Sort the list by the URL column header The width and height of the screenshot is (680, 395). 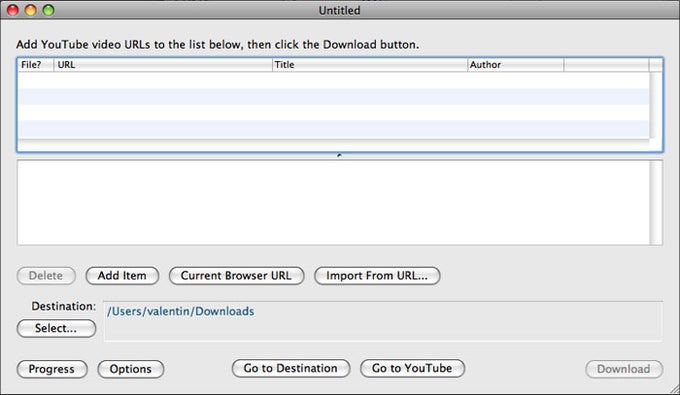(163, 65)
